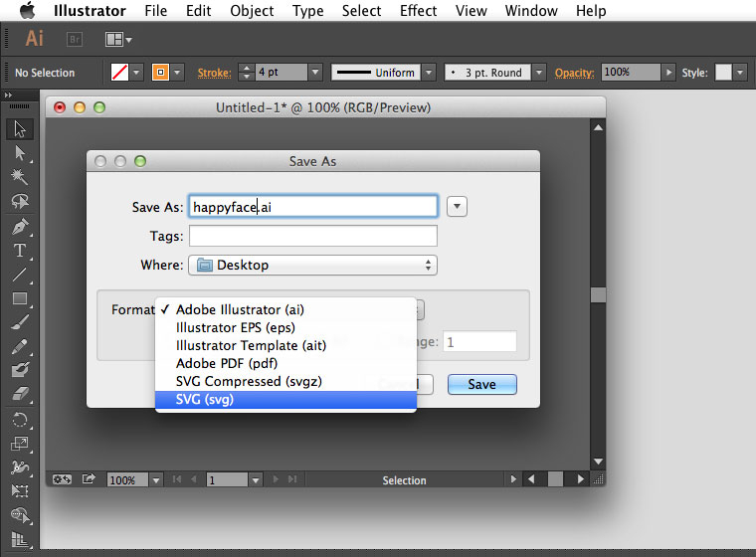The image size is (756, 557).
Task: Select the Paintbrush tool
Action: 20,322
